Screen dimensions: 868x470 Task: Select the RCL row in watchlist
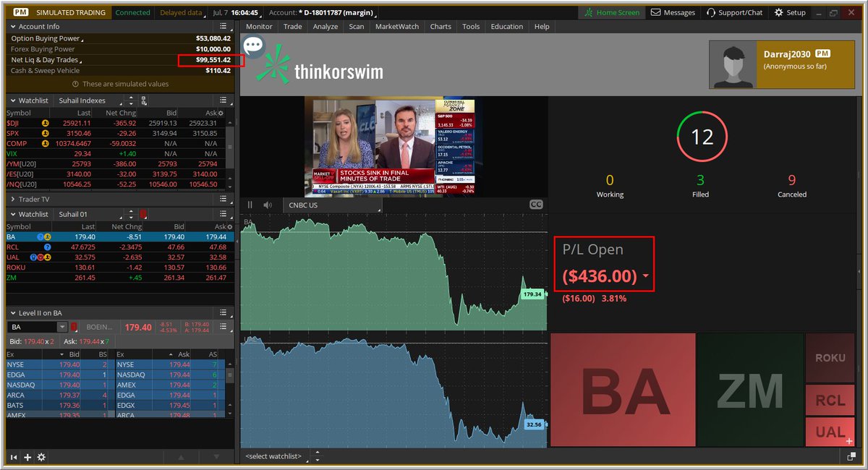[x=120, y=247]
